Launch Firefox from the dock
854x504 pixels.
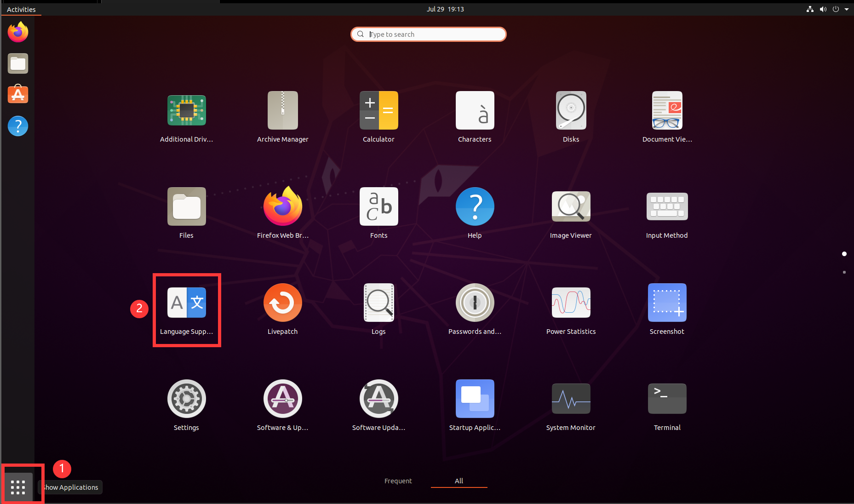pyautogui.click(x=17, y=32)
